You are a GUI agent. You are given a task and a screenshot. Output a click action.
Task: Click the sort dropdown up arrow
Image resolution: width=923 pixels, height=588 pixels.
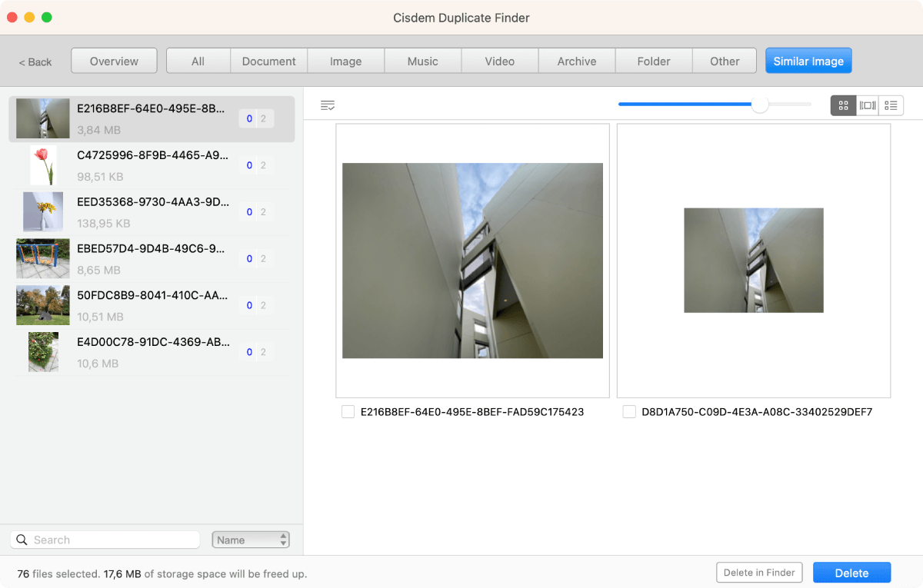click(282, 535)
